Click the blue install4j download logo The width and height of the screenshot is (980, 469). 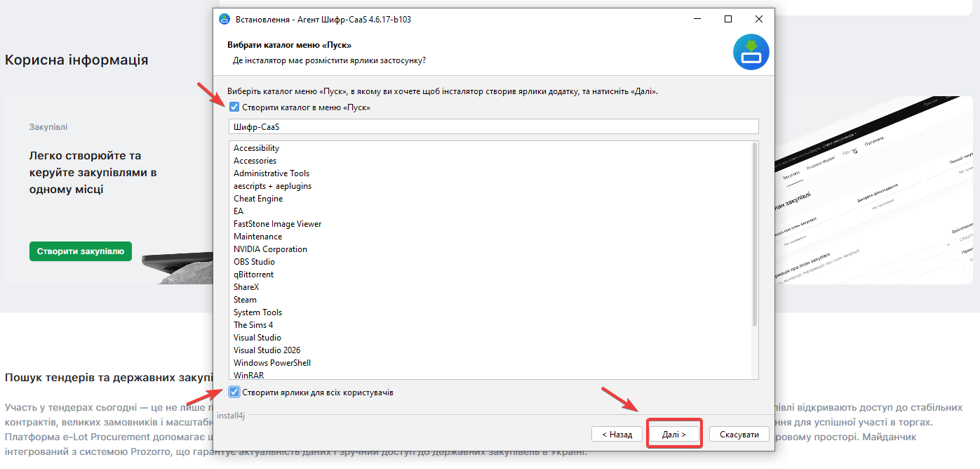[751, 52]
